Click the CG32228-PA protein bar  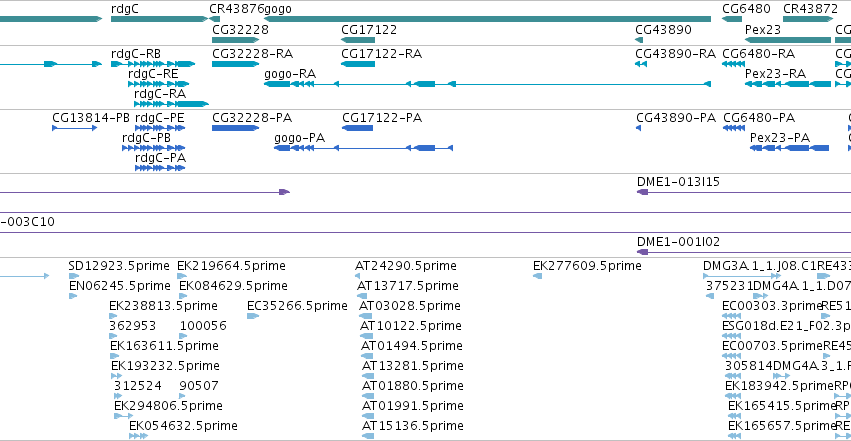tap(236, 128)
